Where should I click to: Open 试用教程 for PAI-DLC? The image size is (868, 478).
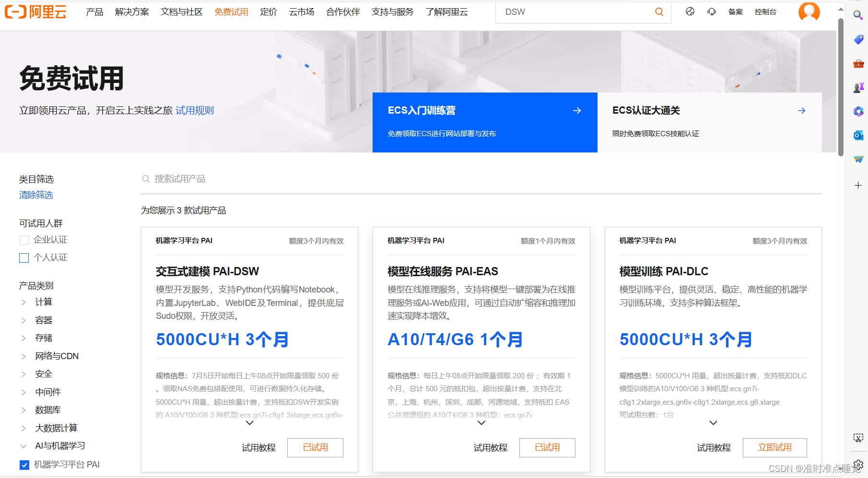714,448
